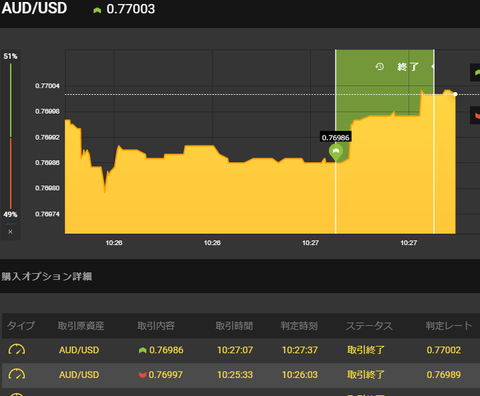Click the 49% bearish sentiment label
Screen dimensions: 480x396
click(x=10, y=214)
